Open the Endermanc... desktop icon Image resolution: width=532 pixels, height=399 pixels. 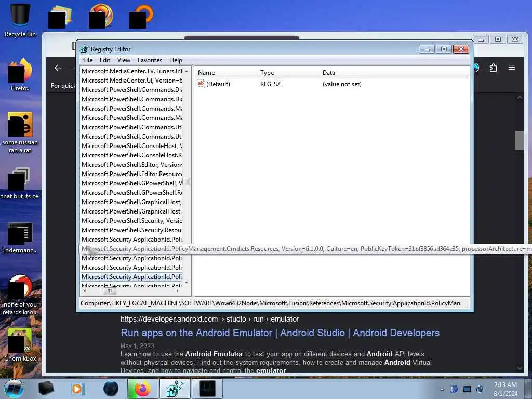[20, 238]
